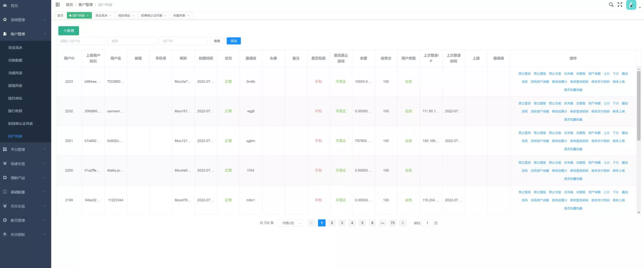Expand the 平台管理 sidebar menu
This screenshot has height=268, width=644.
click(x=25, y=149)
